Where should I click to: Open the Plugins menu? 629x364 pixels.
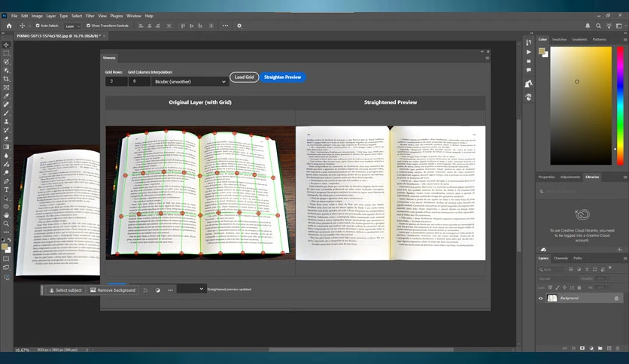(x=117, y=16)
